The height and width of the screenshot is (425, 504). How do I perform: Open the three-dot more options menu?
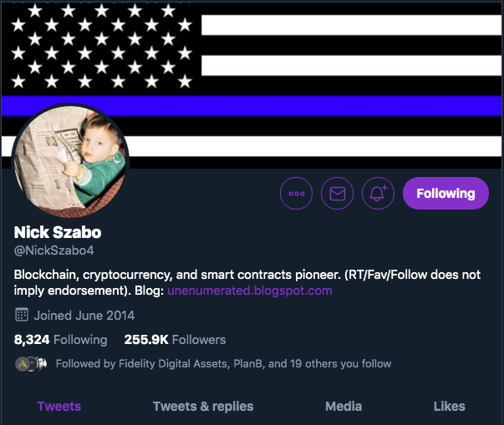click(x=296, y=193)
